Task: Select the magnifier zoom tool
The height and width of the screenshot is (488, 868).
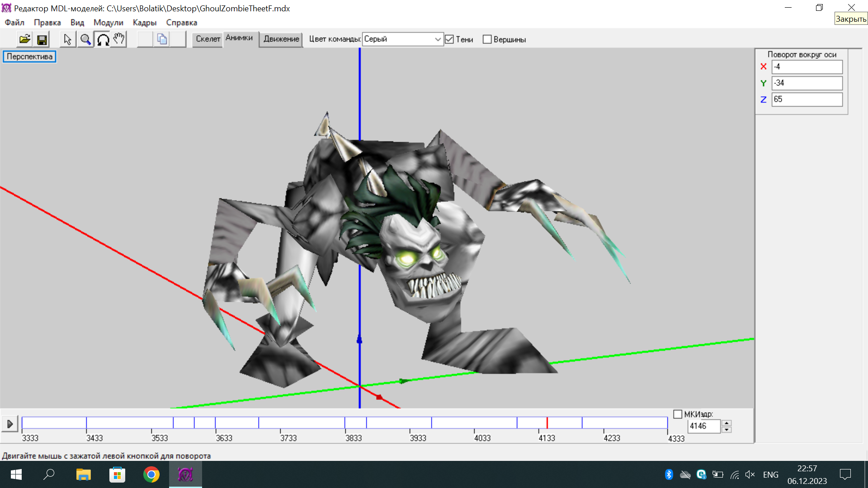Action: (x=85, y=39)
